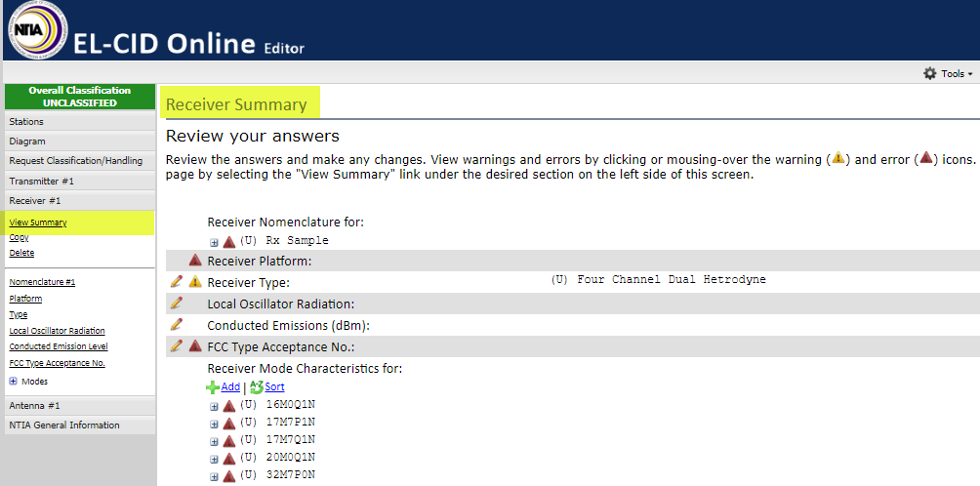
Task: Click the green plus Add icon
Action: click(213, 387)
